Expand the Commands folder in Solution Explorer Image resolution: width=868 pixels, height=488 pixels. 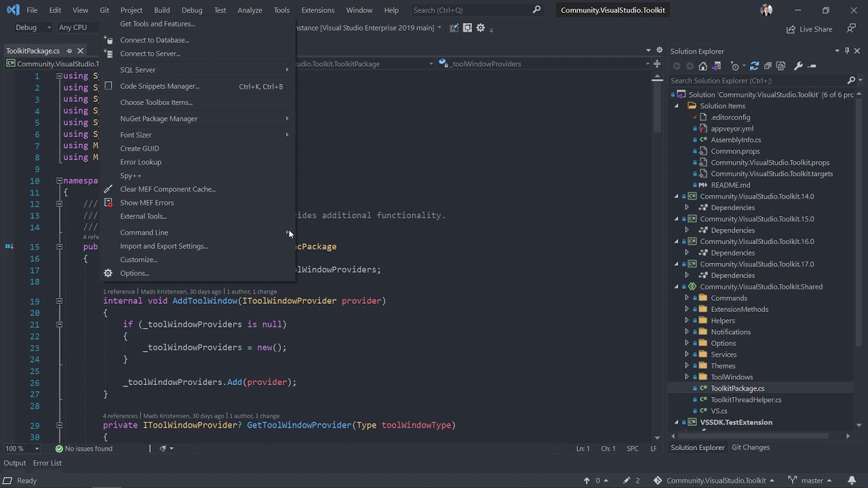(x=686, y=298)
